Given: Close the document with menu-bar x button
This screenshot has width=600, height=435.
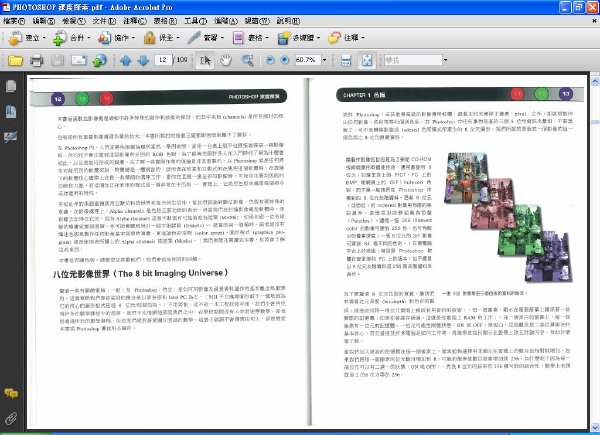Looking at the screenshot, I should pos(594,21).
